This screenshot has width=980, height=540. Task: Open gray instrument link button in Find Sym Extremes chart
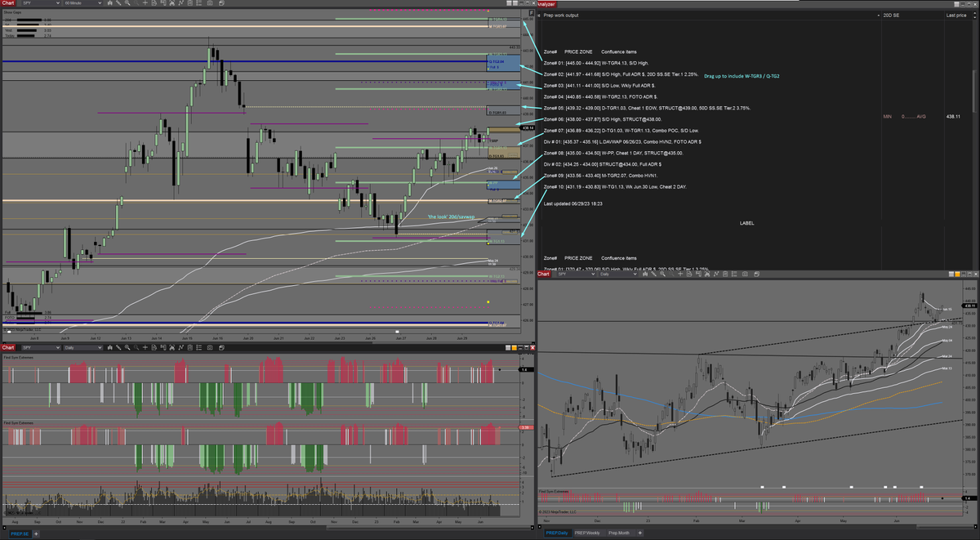(x=508, y=347)
